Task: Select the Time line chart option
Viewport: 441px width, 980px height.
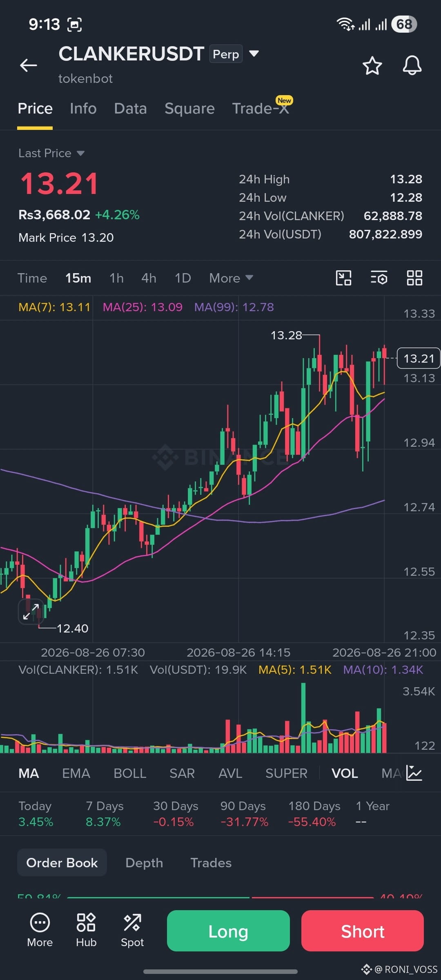Action: pyautogui.click(x=32, y=278)
